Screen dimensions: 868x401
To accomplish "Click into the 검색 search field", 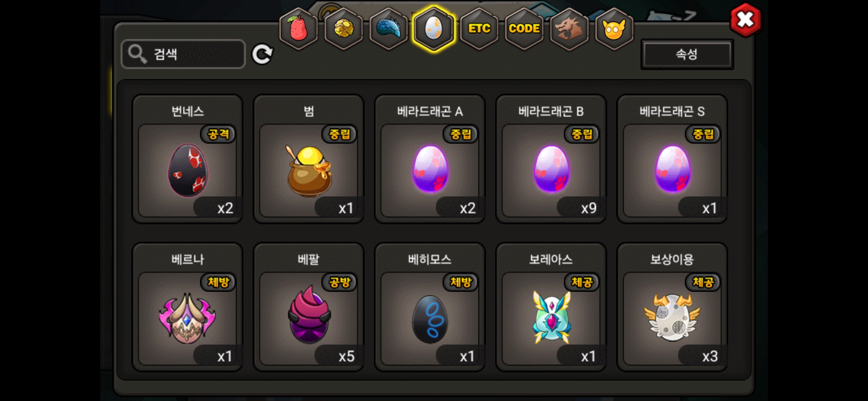I will click(x=183, y=54).
